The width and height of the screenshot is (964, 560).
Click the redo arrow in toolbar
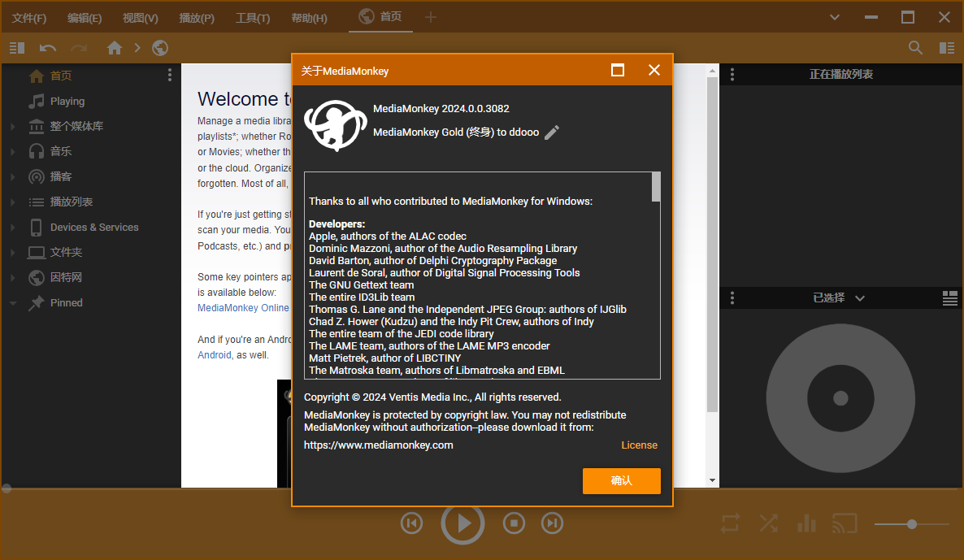[x=79, y=48]
